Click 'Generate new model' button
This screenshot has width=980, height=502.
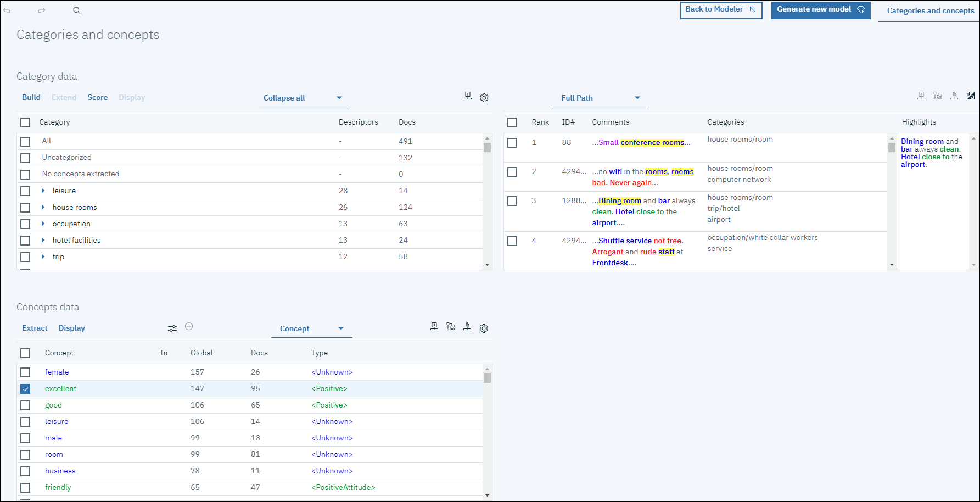(820, 10)
